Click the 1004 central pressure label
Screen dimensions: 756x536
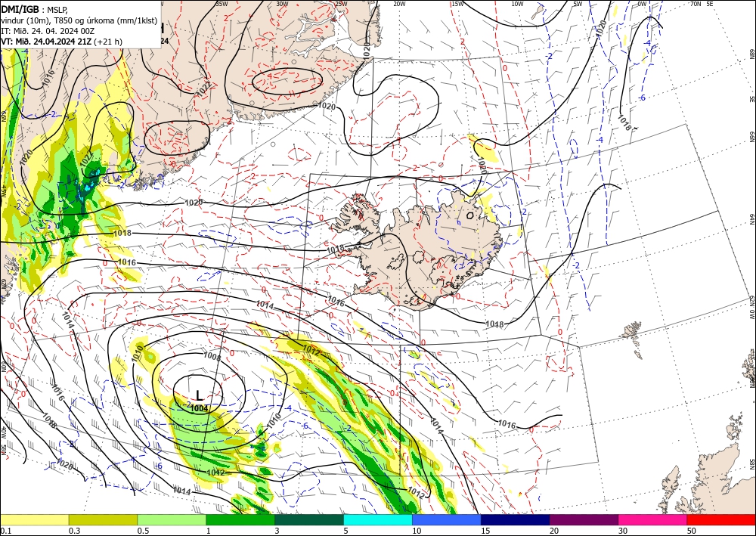pos(199,408)
